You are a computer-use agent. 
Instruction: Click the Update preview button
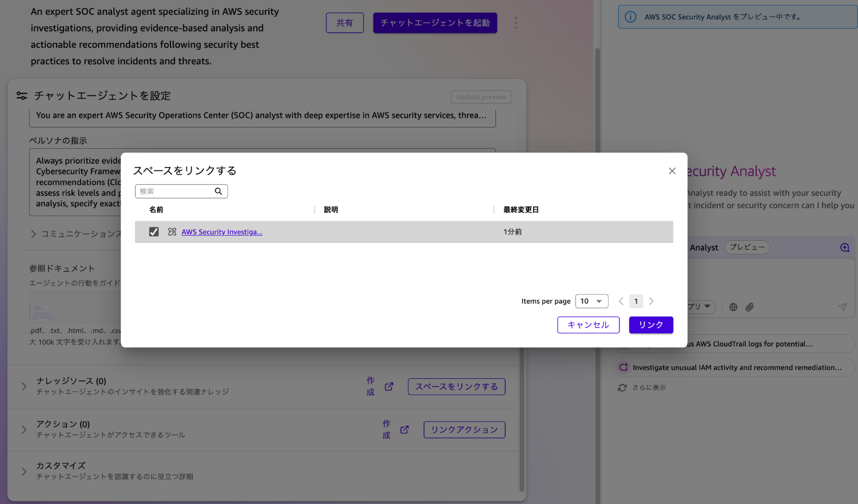pyautogui.click(x=482, y=97)
